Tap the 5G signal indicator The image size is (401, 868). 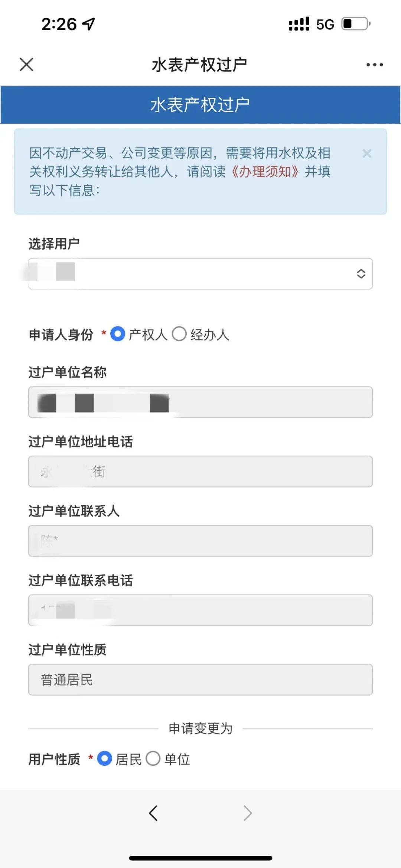(x=324, y=24)
